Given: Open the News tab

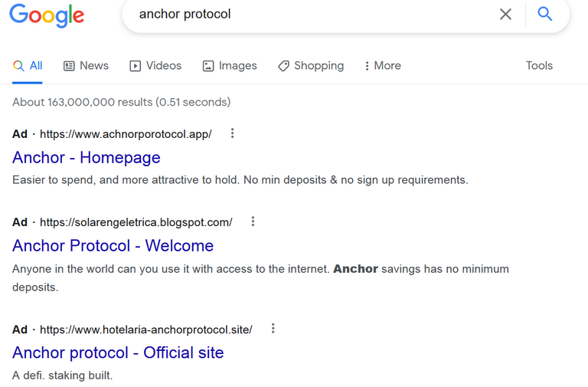Looking at the screenshot, I should point(86,66).
